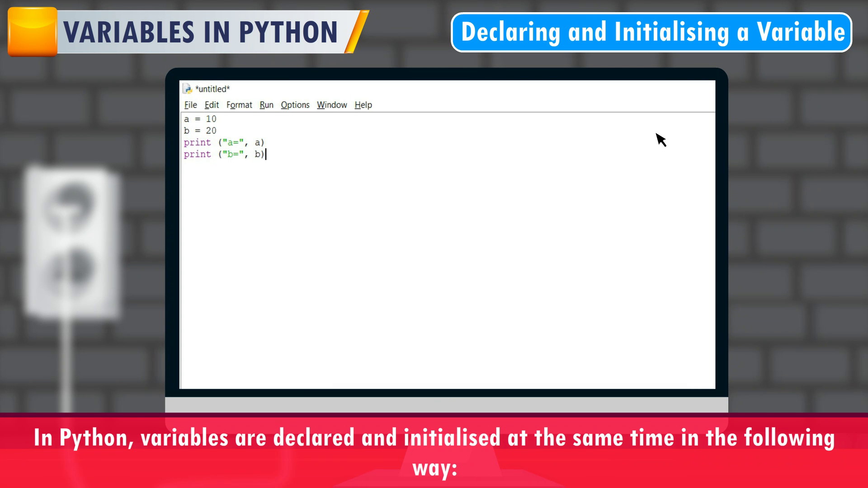Click the code line 'a = 10'
This screenshot has width=868, height=488.
(x=200, y=119)
